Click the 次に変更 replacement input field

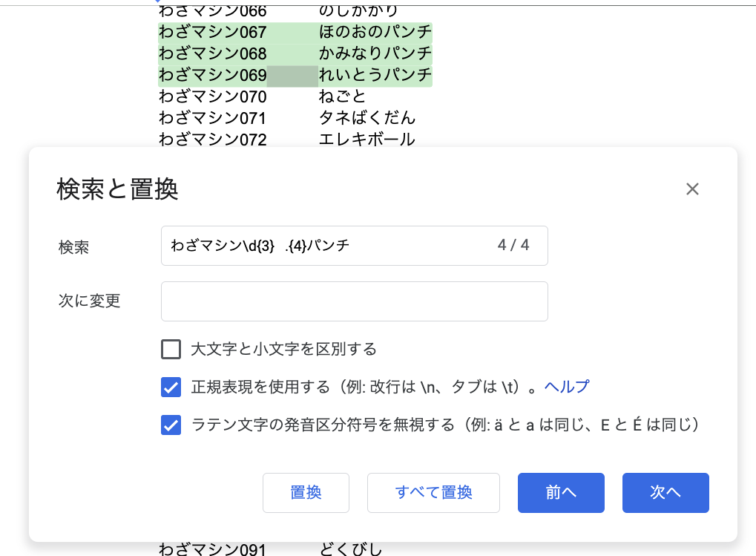[355, 301]
